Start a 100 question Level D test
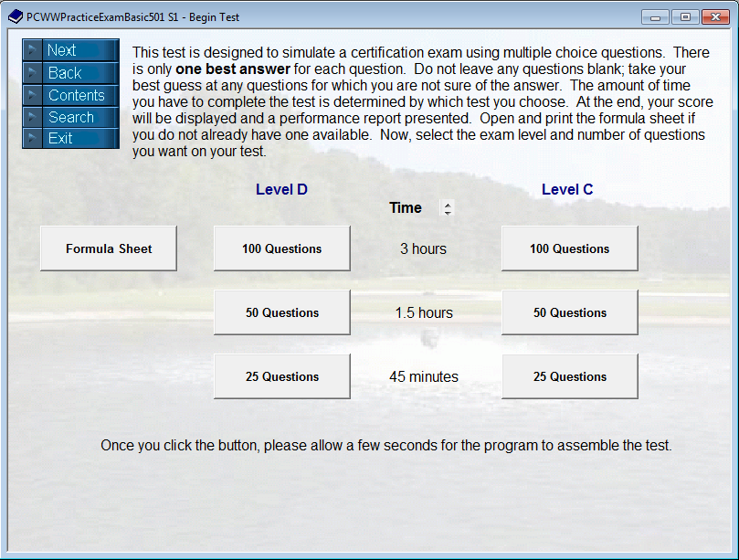Viewport: 739px width, 560px height. coord(280,248)
